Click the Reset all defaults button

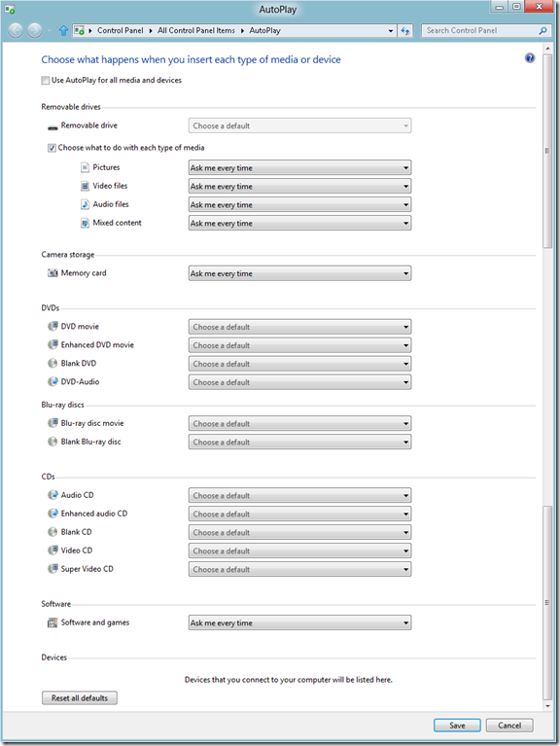[x=80, y=698]
